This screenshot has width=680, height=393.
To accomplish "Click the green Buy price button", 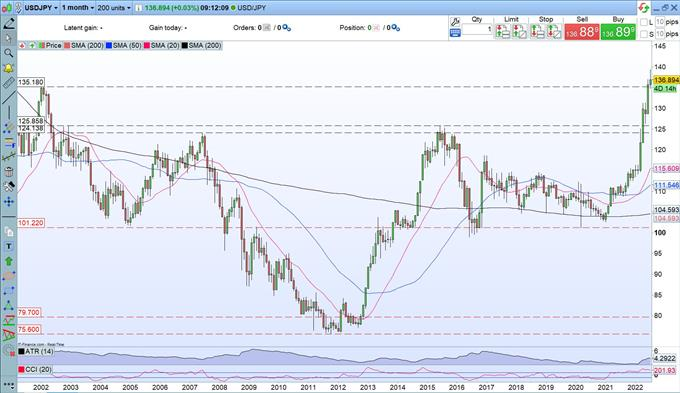I will (x=618, y=32).
